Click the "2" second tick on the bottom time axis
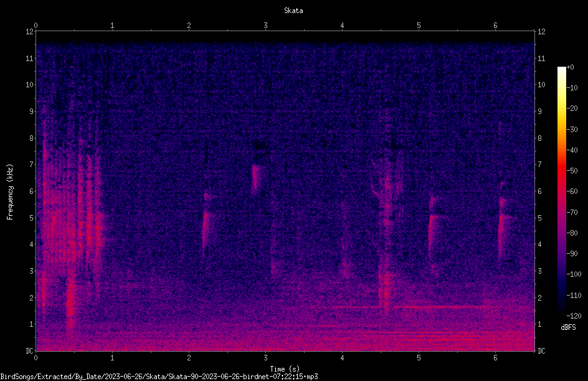This screenshot has width=588, height=381. tap(189, 358)
